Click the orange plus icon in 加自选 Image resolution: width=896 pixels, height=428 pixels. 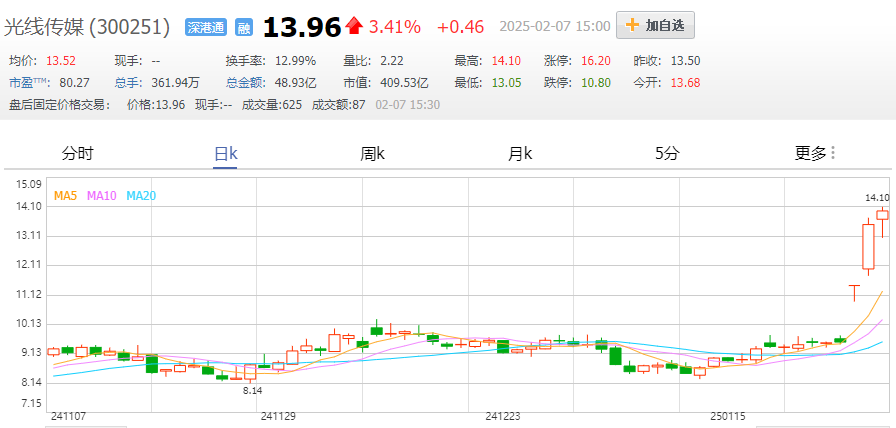click(x=632, y=25)
